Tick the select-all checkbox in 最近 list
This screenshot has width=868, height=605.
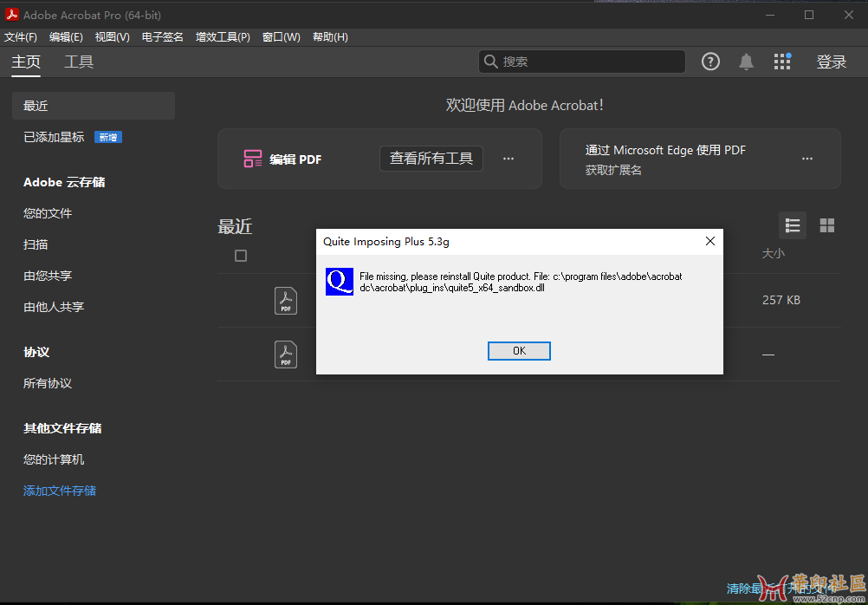click(241, 256)
